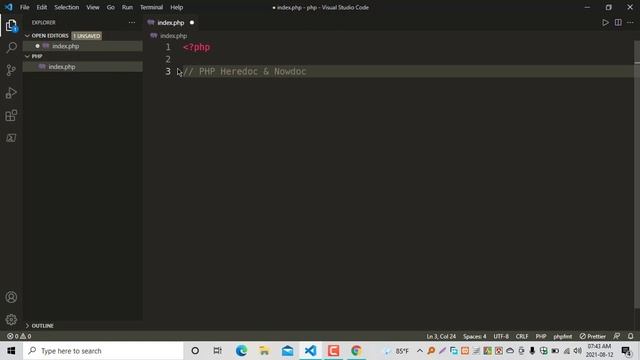Screen dimensions: 640x360
Task: Launch Microsoft Edge from the taskbar
Action: (x=241, y=351)
